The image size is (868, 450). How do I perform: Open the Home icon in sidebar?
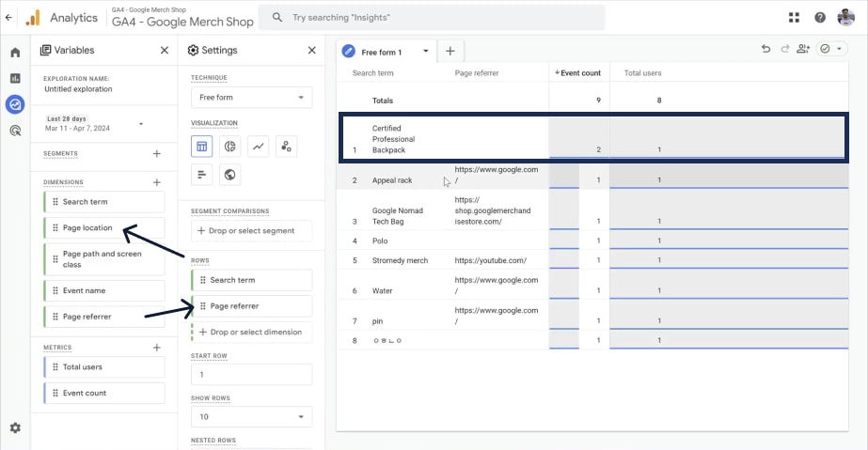tap(15, 53)
